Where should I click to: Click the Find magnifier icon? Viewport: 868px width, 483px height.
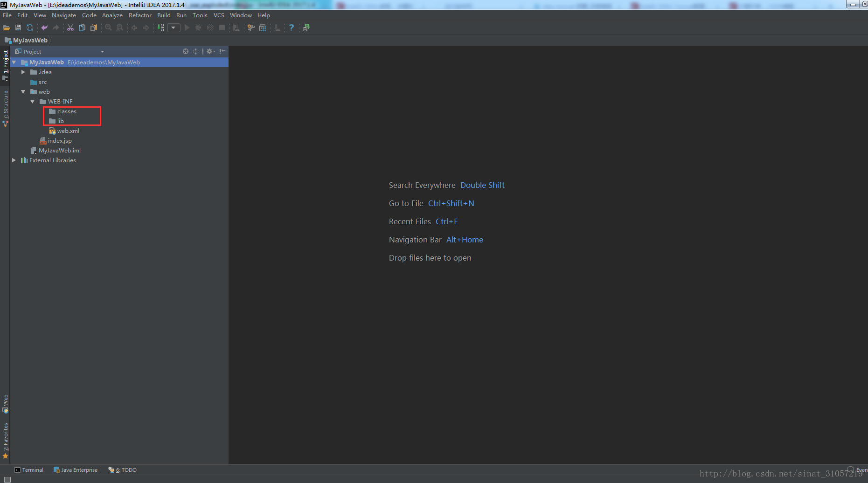[108, 28]
